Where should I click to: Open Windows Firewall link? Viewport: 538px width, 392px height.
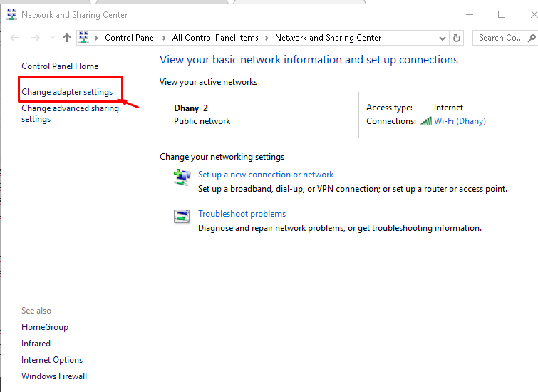[x=54, y=376]
